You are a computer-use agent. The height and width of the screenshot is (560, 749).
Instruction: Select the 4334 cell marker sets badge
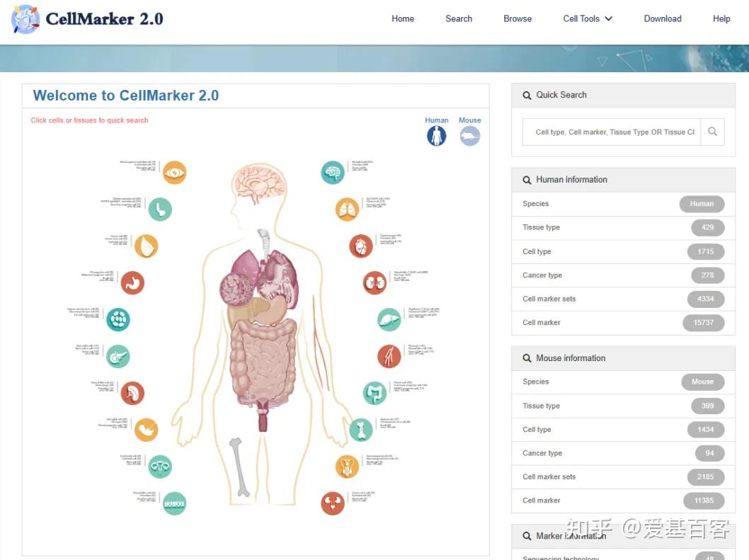point(706,299)
